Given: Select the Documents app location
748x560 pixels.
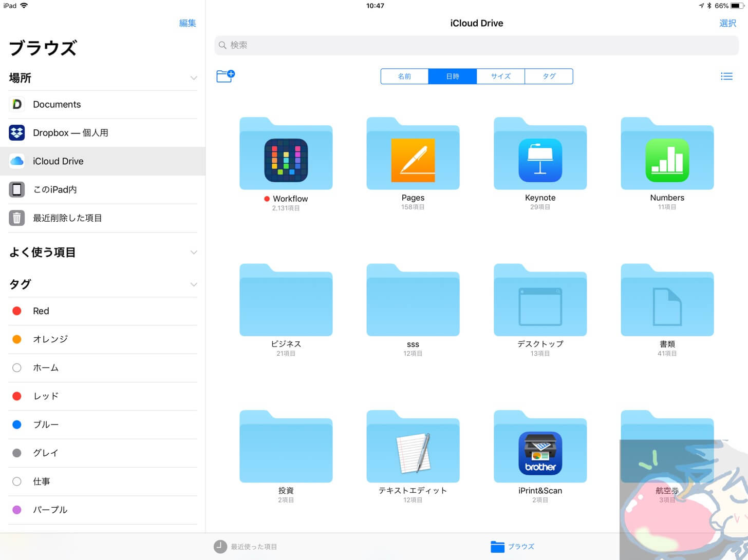Looking at the screenshot, I should pos(103,104).
